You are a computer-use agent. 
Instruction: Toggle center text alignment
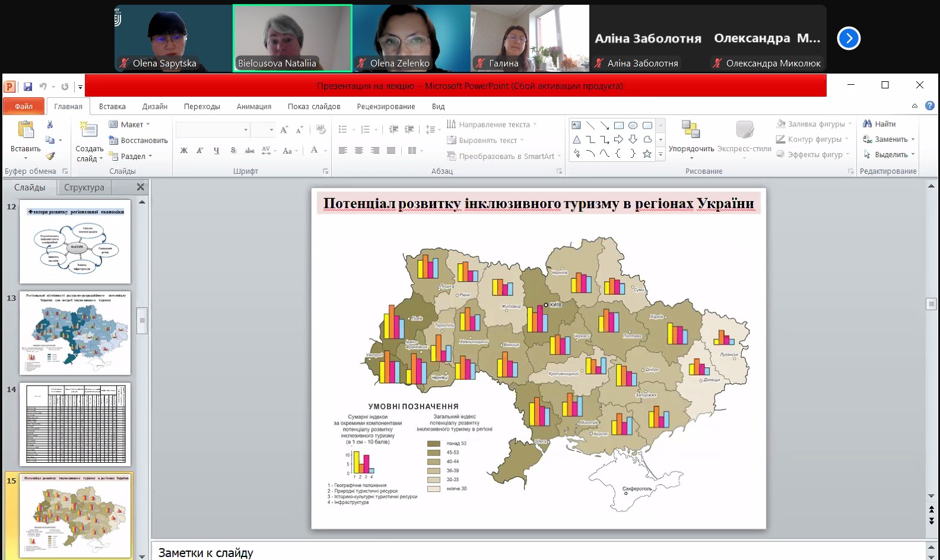click(x=358, y=151)
